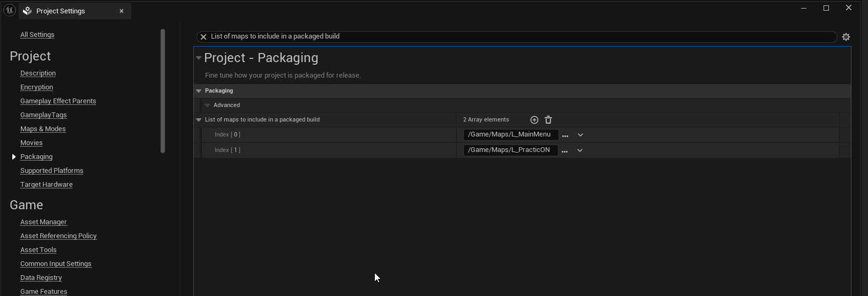
Task: Clear the search box with X icon
Action: tap(203, 37)
